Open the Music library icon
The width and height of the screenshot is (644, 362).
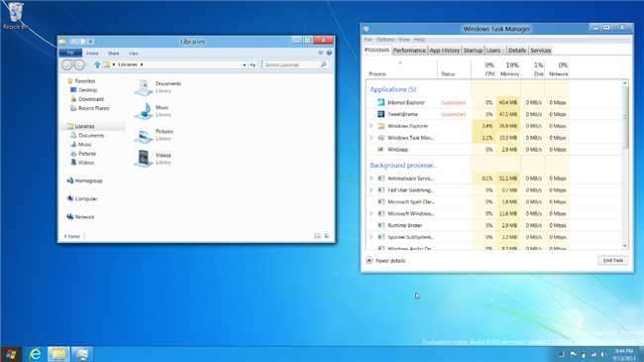point(144,111)
